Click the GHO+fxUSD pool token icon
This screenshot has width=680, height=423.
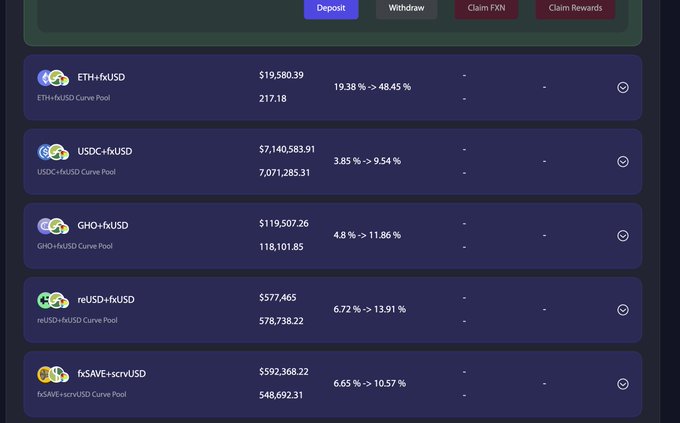pos(52,226)
